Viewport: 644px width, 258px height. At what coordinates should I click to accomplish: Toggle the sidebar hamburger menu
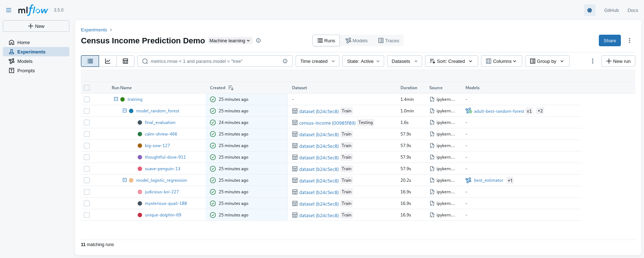[9, 10]
